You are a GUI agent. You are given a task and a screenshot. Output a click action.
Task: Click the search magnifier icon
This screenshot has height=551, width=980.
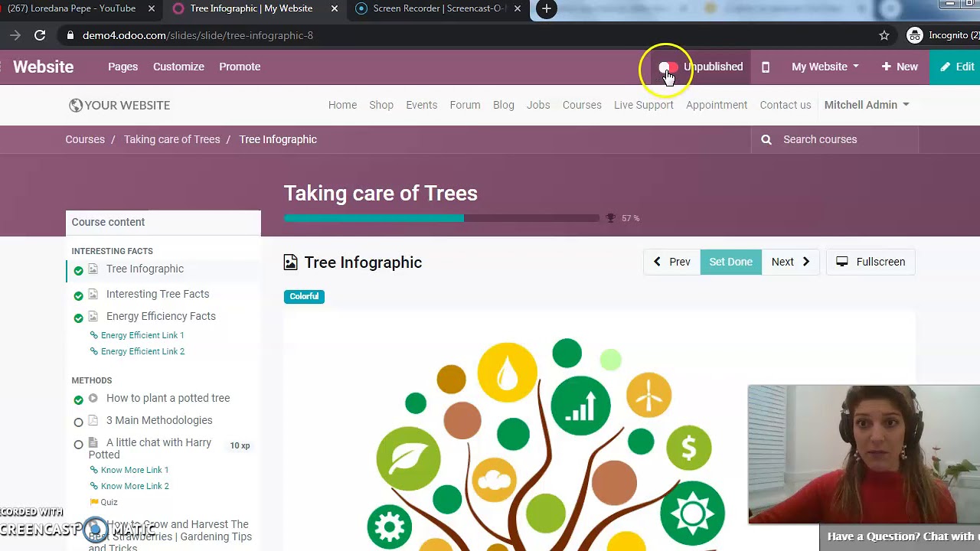[766, 139]
